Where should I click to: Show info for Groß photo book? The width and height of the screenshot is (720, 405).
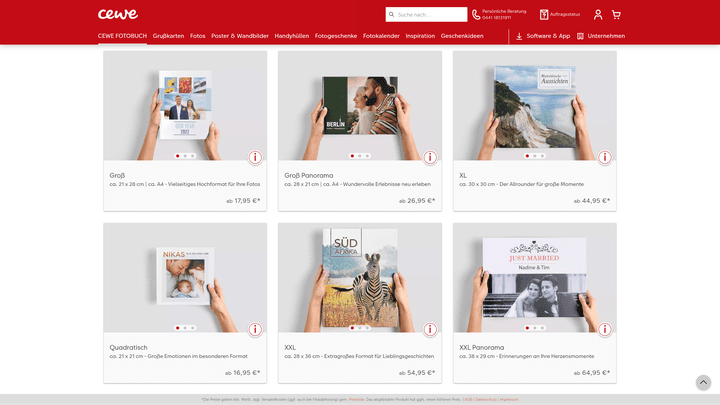255,158
